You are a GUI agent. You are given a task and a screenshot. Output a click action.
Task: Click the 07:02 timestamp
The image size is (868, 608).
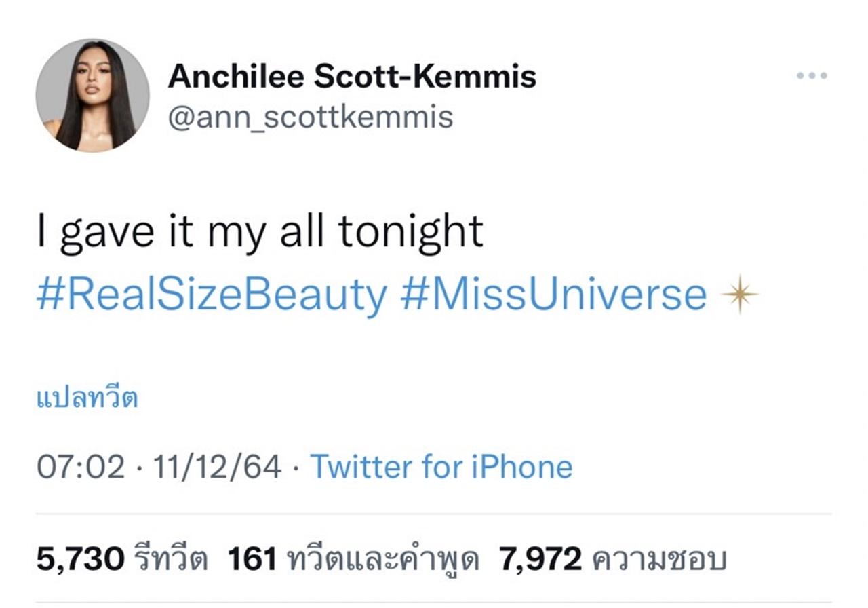pyautogui.click(x=81, y=467)
